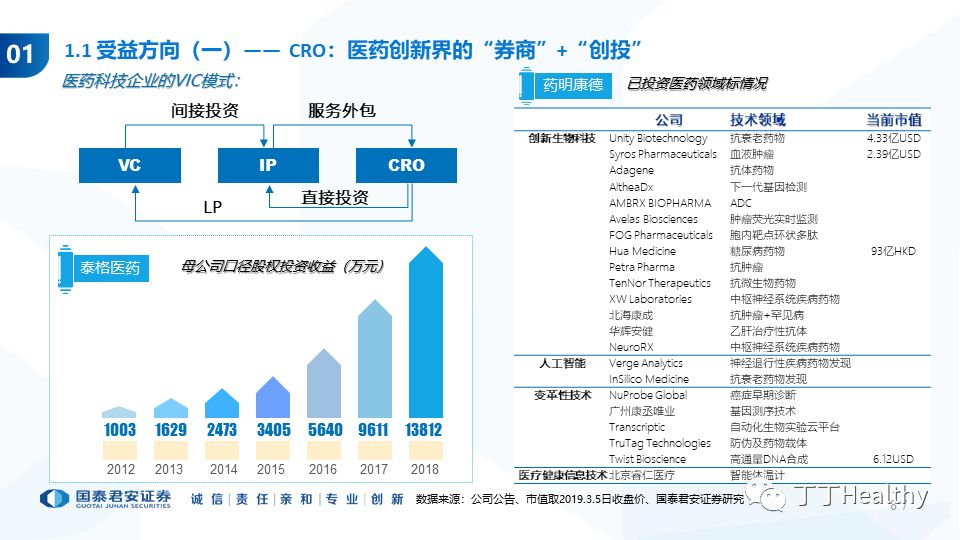Click the IP box in the diagram

point(268,165)
